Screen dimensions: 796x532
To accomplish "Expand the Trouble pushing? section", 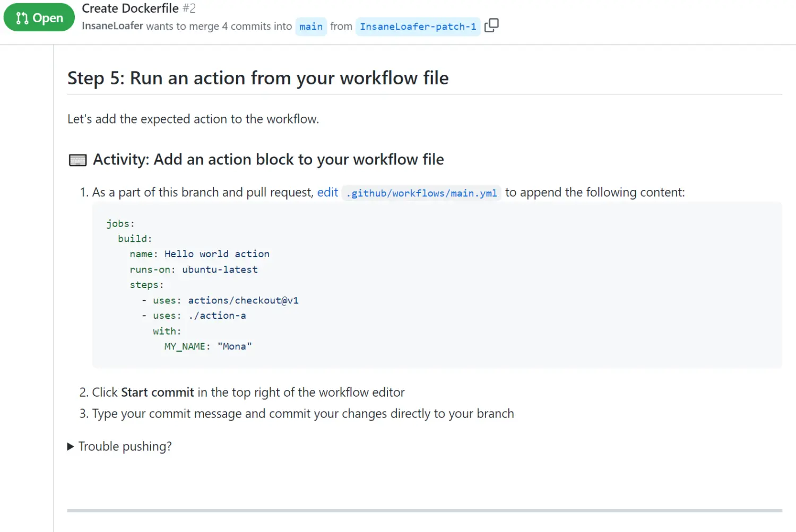I will point(119,447).
